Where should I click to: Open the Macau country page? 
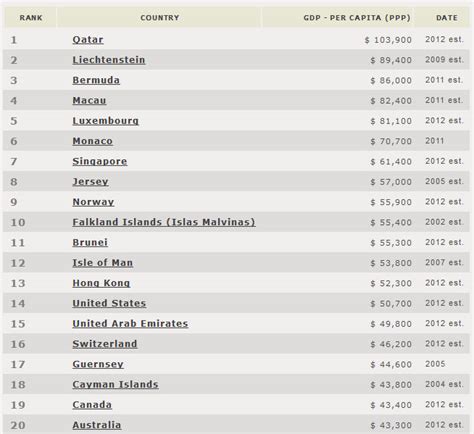click(x=89, y=100)
